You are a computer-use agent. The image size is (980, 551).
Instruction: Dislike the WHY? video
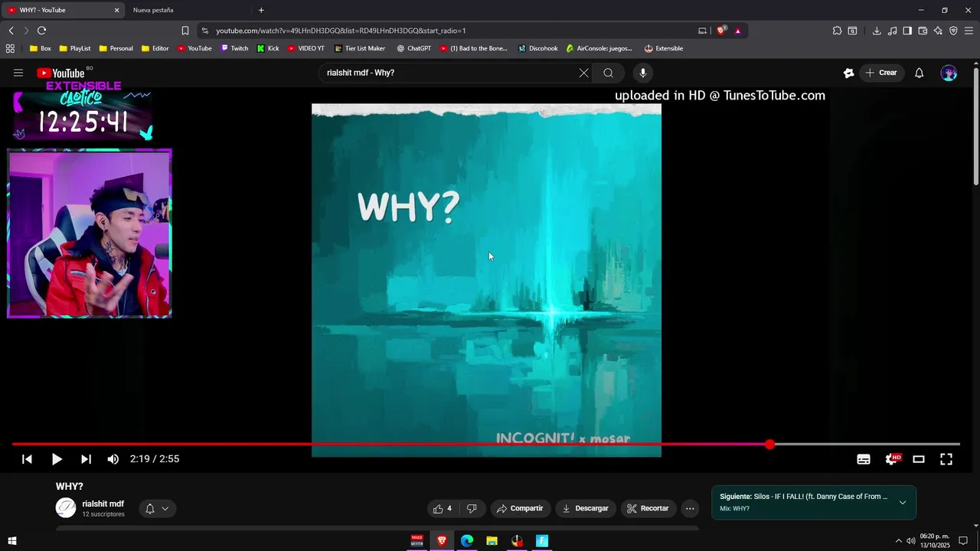(x=472, y=508)
